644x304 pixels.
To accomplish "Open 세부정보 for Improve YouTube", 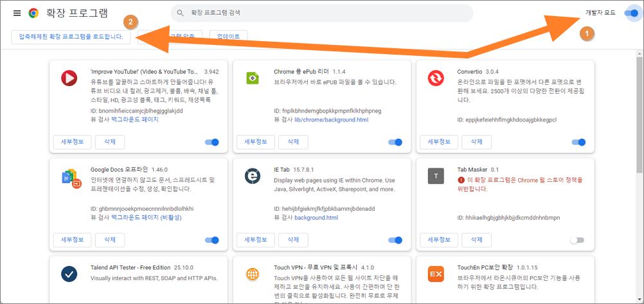I will click(72, 142).
